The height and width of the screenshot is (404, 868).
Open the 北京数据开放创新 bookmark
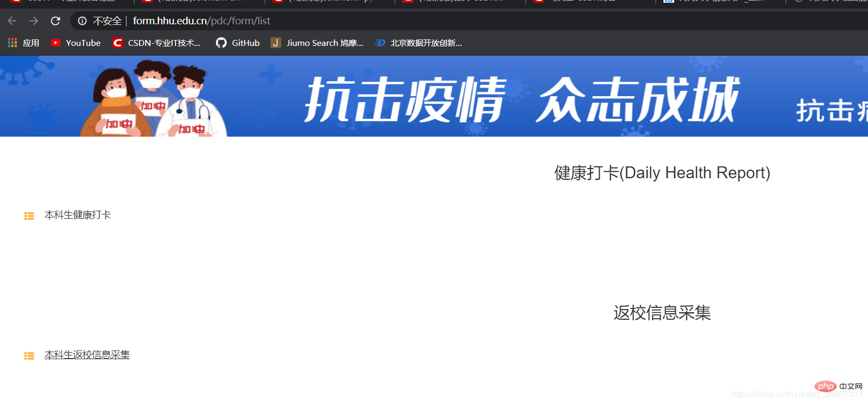click(418, 43)
